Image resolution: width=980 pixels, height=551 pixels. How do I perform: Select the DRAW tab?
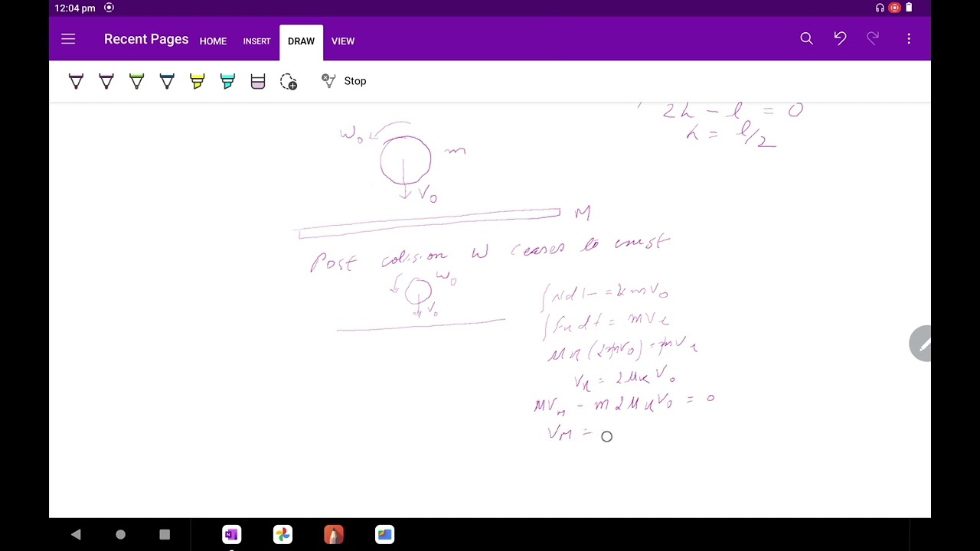coord(301,41)
